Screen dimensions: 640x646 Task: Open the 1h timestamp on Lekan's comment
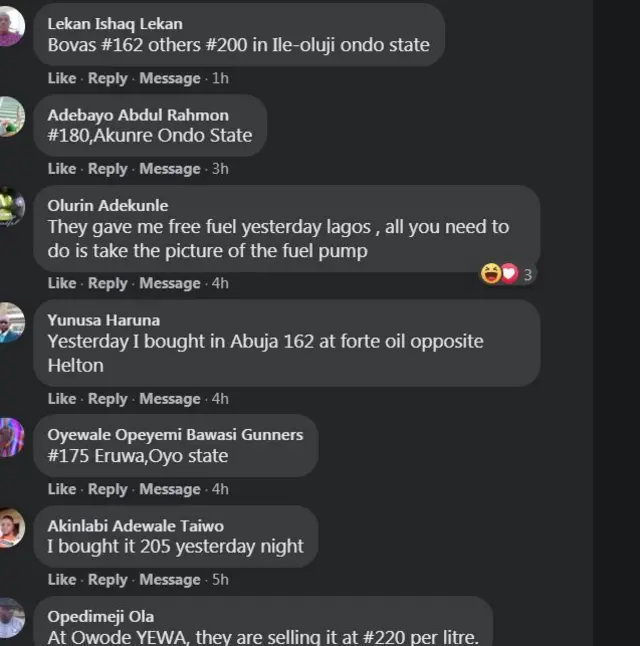point(220,78)
